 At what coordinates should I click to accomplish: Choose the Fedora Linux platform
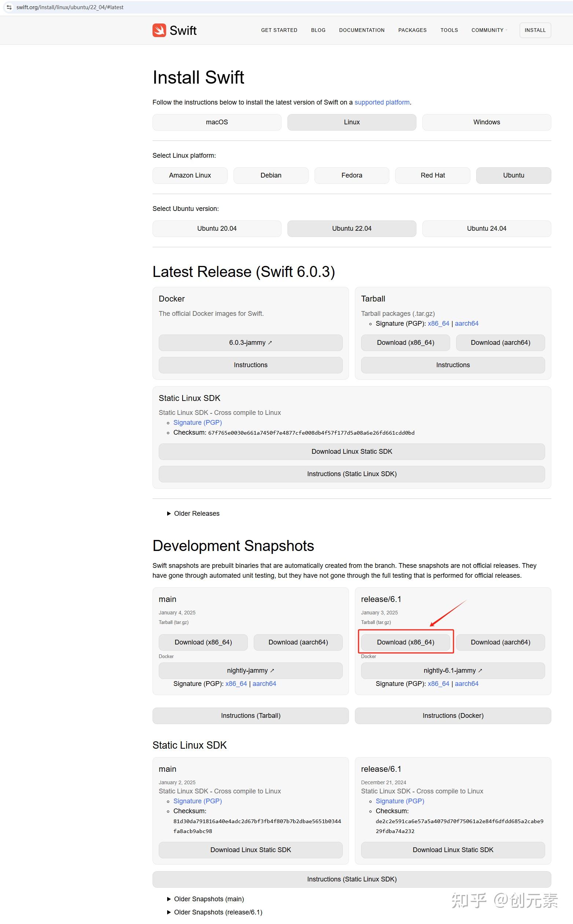352,175
